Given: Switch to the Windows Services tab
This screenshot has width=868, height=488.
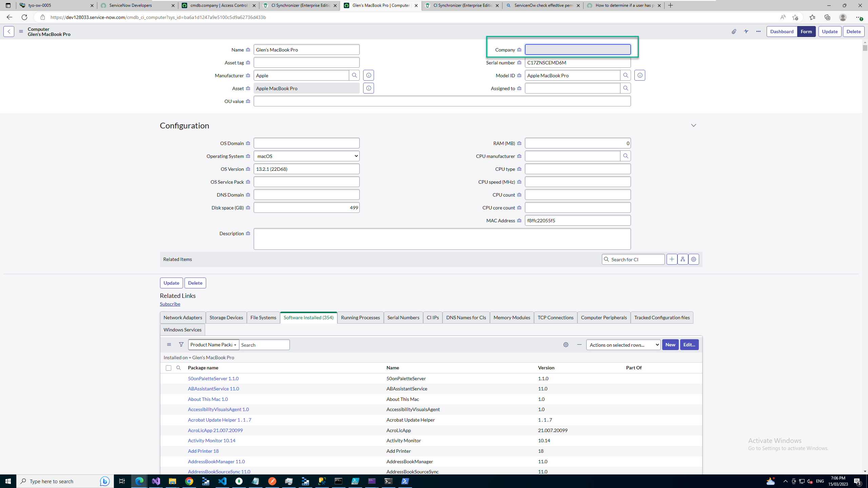Looking at the screenshot, I should pos(182,330).
